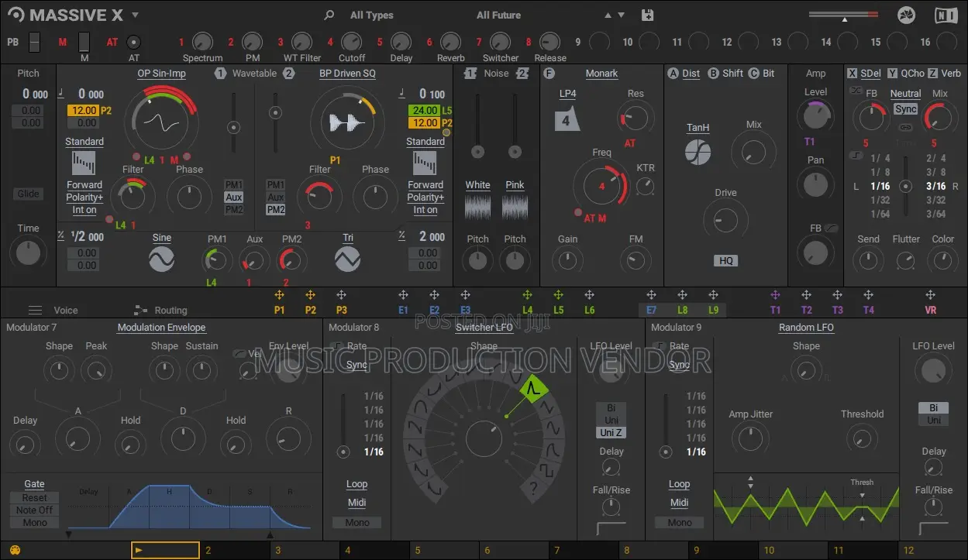Open the preset browser search magnifier
The width and height of the screenshot is (968, 560).
[329, 15]
